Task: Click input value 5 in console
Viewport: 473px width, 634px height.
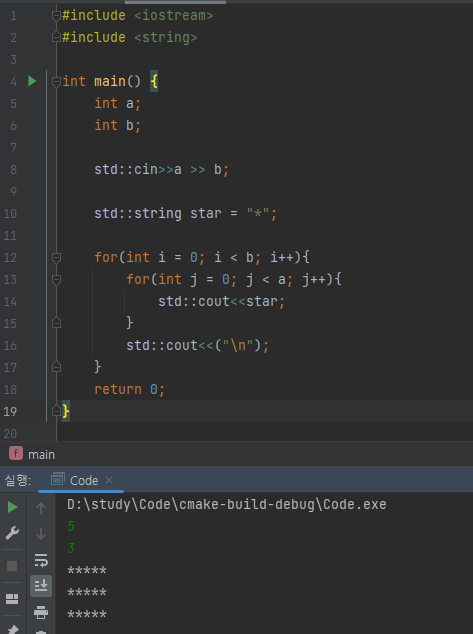Action: (71, 526)
